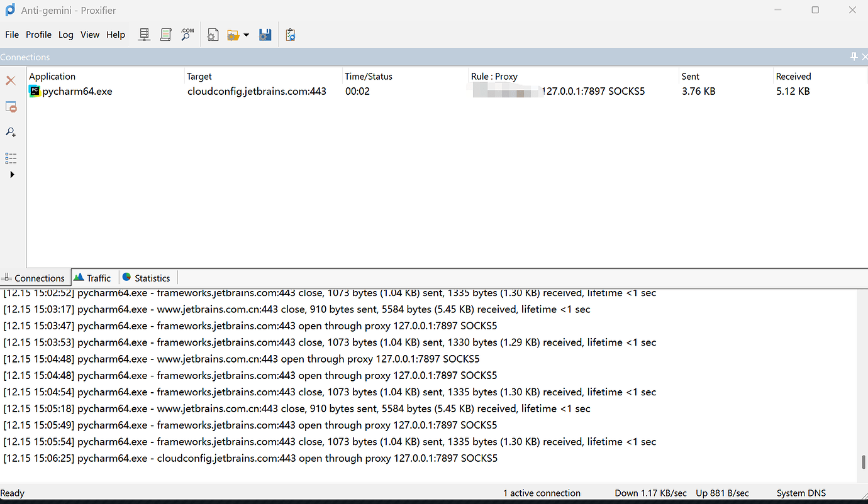Screen dimensions: 868x504
Task: Sort by the Time/Status column header
Action: tap(406, 77)
